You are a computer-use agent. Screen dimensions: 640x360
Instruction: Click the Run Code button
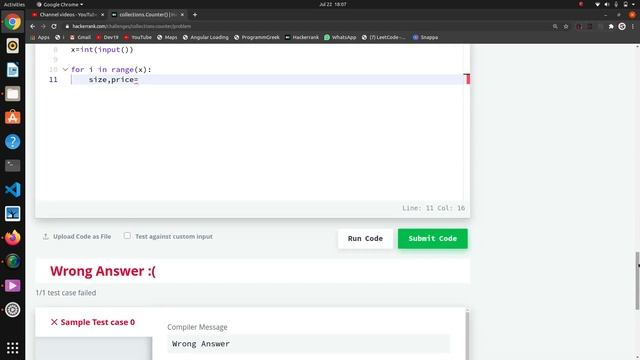[x=365, y=238]
